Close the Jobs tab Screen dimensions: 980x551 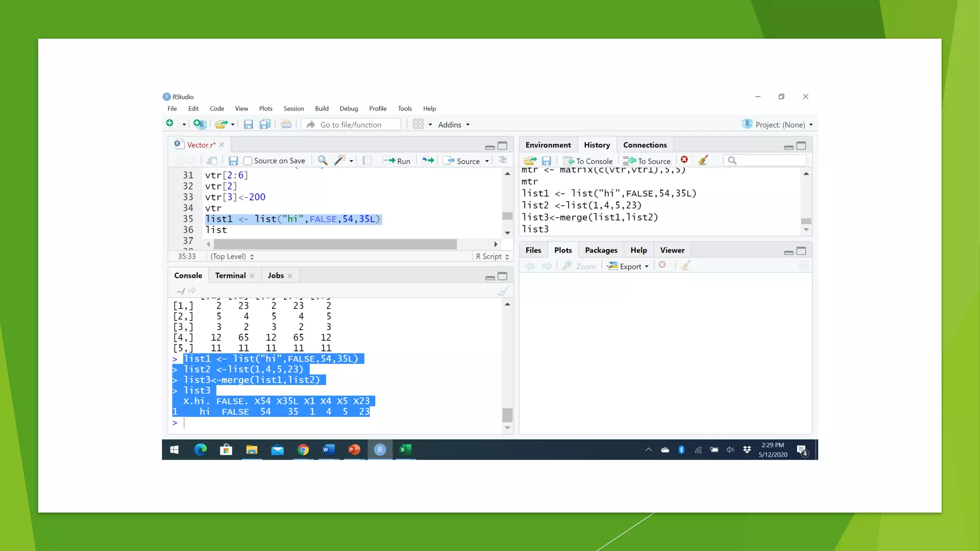point(290,276)
